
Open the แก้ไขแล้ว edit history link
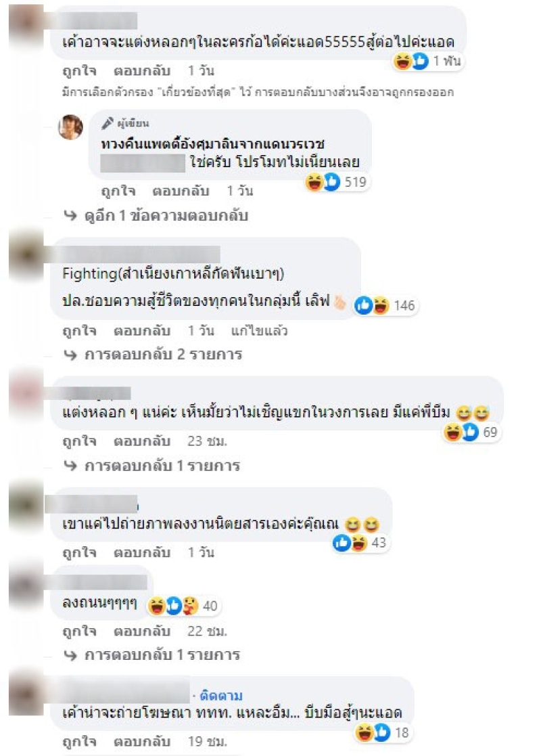(259, 331)
